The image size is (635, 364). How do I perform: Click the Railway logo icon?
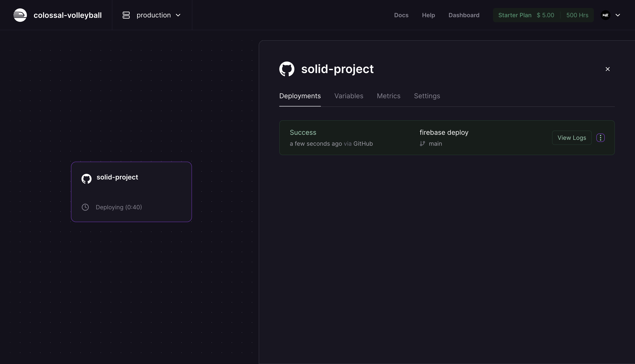[x=20, y=15]
